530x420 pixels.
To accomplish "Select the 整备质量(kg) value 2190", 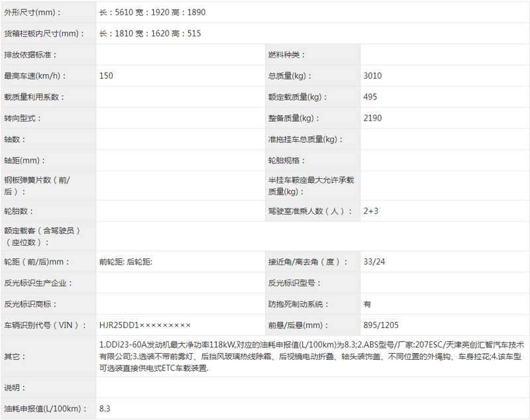I will (x=371, y=118).
